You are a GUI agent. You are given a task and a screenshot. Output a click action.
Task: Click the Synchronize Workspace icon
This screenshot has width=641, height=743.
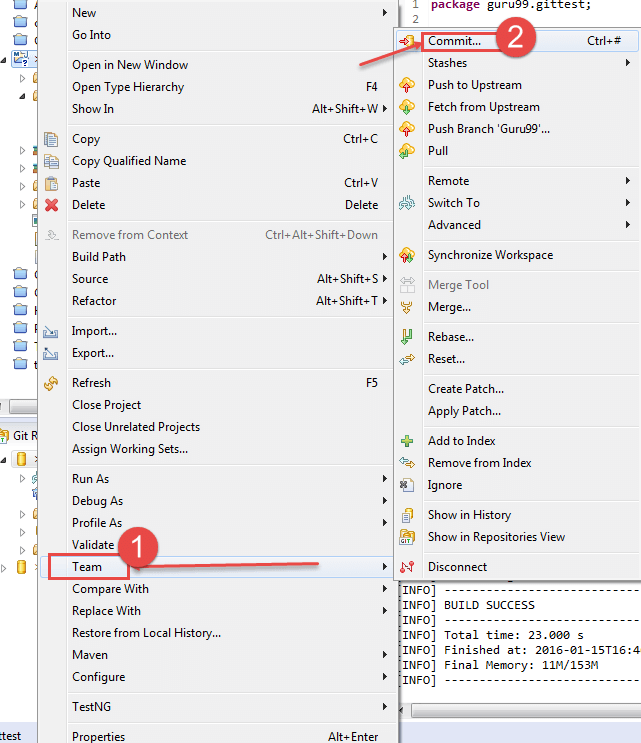click(407, 255)
